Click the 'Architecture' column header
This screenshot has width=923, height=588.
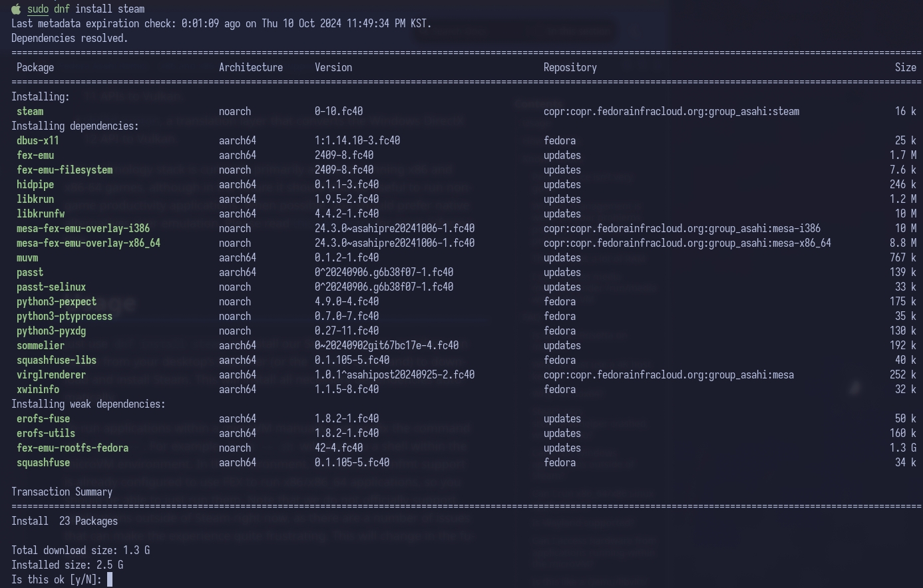pos(251,67)
